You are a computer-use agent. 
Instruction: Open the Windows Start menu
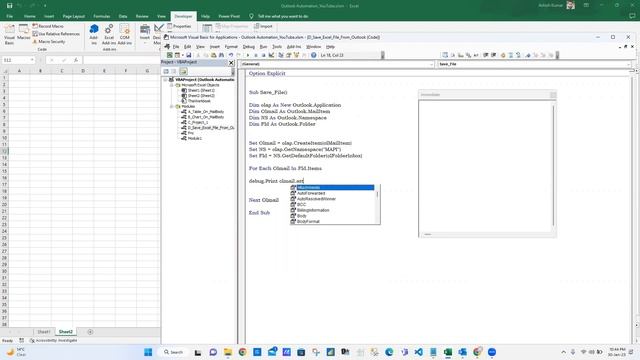click(148, 352)
